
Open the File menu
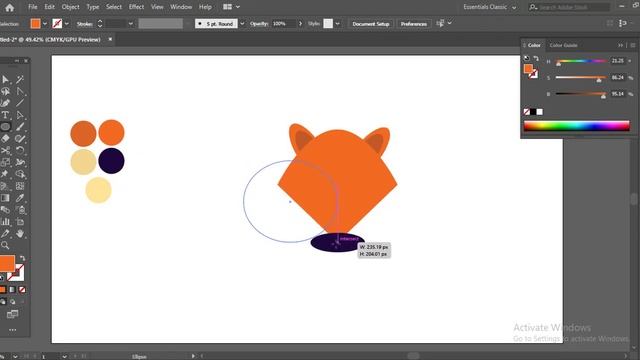tap(33, 7)
